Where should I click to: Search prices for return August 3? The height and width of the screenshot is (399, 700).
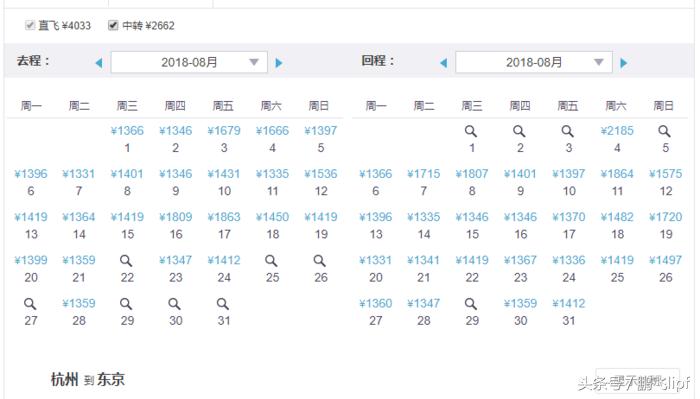(568, 131)
